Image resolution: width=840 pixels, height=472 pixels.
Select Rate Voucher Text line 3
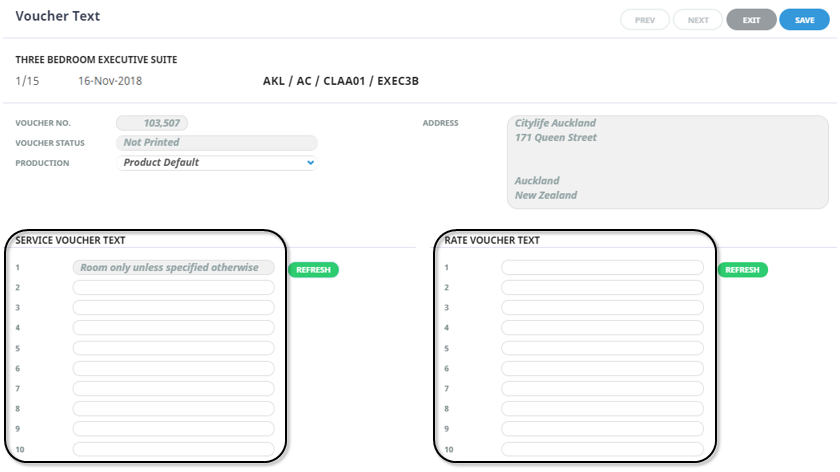pyautogui.click(x=602, y=308)
